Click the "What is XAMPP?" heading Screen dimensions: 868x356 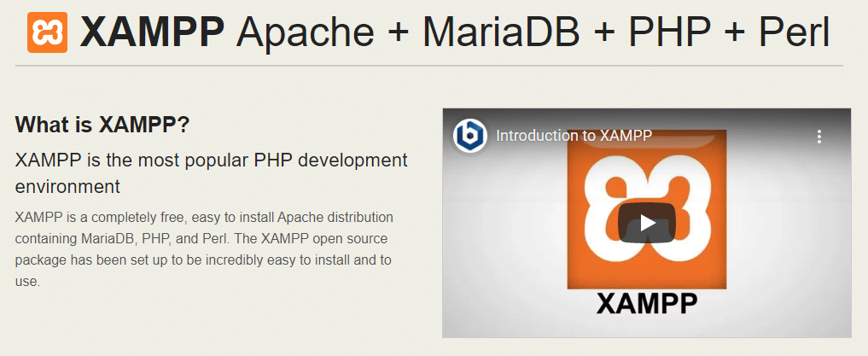pyautogui.click(x=102, y=125)
